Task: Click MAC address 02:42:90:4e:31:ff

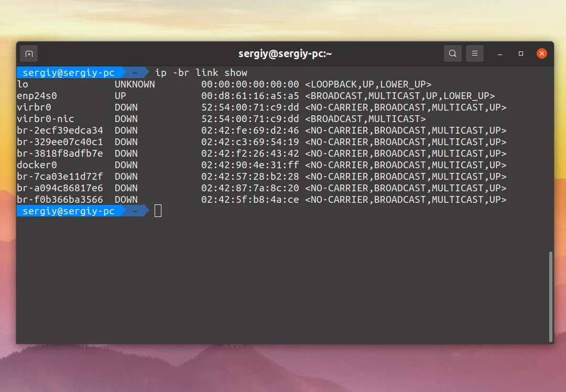Action: point(250,165)
